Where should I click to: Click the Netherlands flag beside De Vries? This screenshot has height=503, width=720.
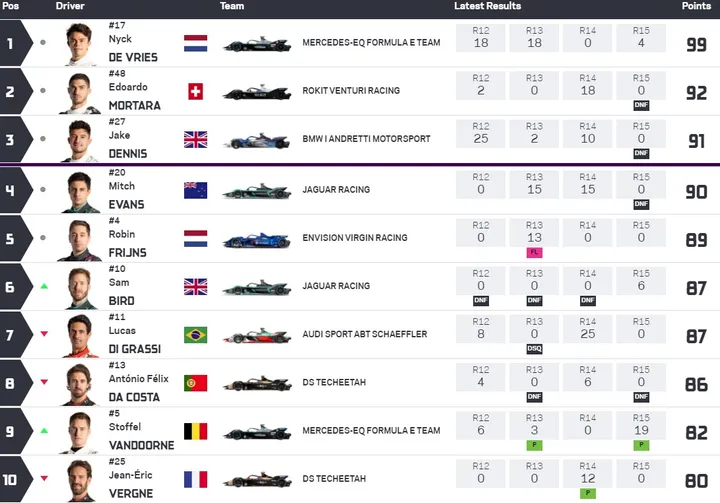pos(195,44)
